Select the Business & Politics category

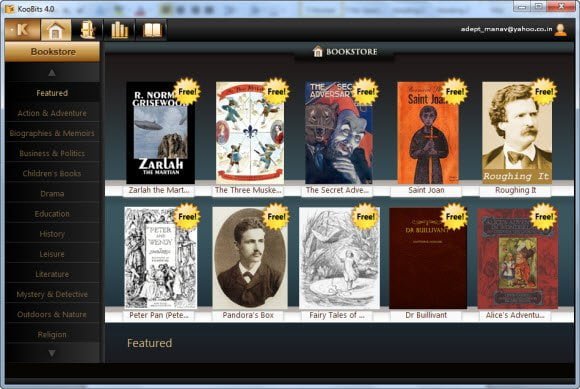coord(53,153)
